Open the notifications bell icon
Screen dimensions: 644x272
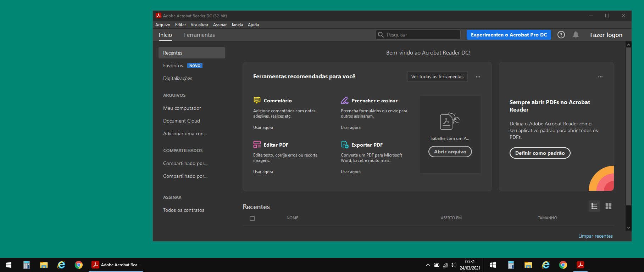pos(576,35)
